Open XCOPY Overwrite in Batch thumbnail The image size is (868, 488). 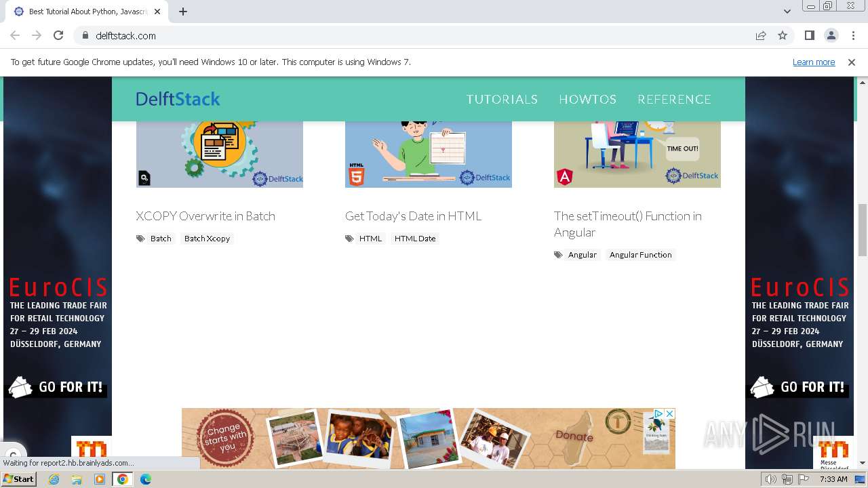pyautogui.click(x=220, y=154)
